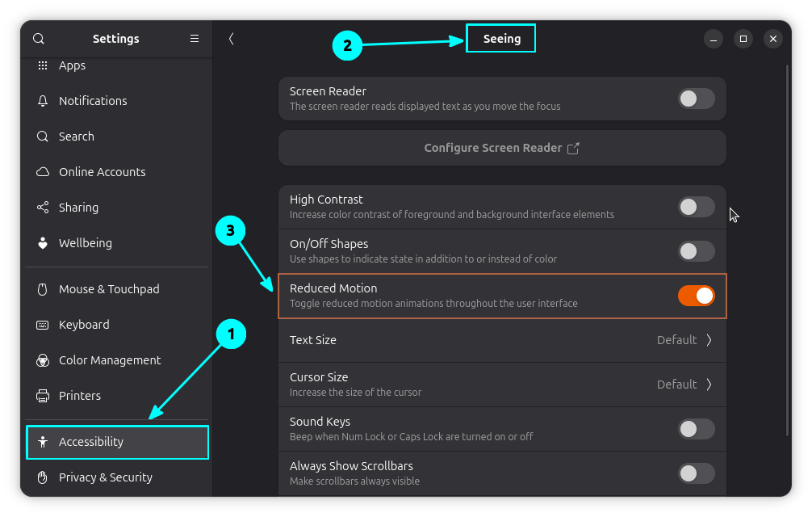The image size is (812, 517).
Task: Open the Settings hamburger menu
Action: (195, 38)
